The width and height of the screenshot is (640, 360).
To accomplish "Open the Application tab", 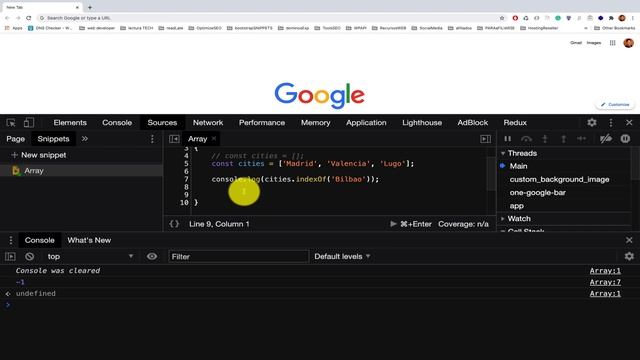I will (x=366, y=122).
